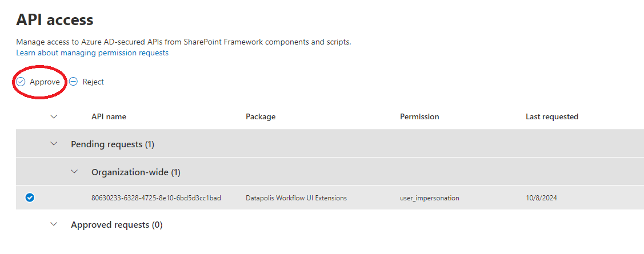Click the Permission column header
Image resolution: width=644 pixels, height=254 pixels.
point(419,116)
